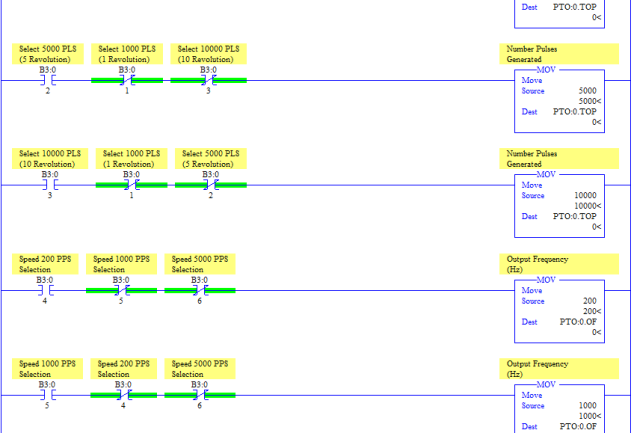Click the 'Select 5000 PLS (5 Revolution)' label above contact B3:0/2 open

(x=48, y=54)
